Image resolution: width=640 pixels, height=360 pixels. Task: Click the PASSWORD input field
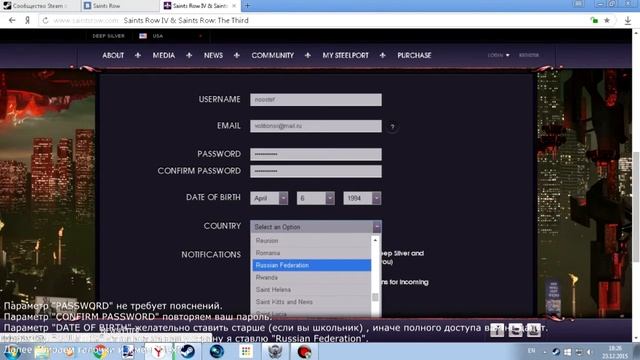[316, 154]
